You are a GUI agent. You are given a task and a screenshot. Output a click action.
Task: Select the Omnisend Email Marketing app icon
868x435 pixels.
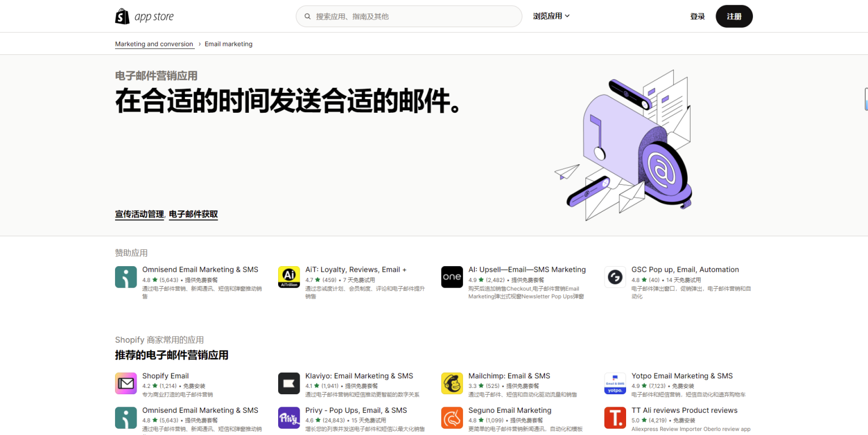click(x=126, y=277)
